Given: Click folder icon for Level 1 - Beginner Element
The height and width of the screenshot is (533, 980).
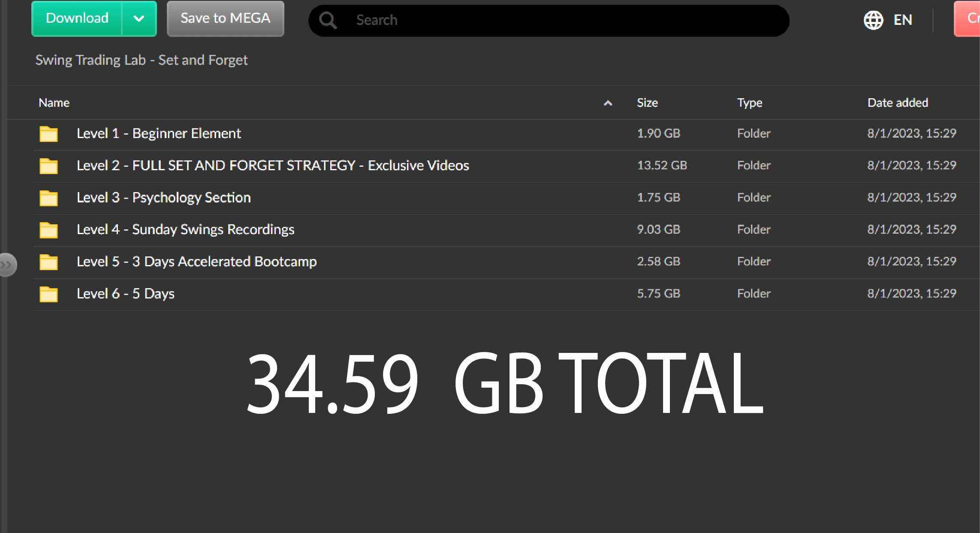Looking at the screenshot, I should pos(48,134).
